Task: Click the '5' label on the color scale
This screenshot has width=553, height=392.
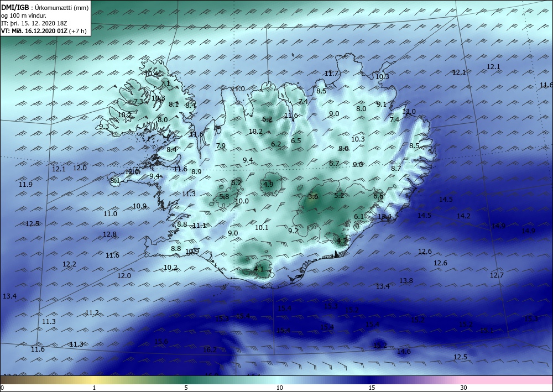Action: click(x=186, y=388)
